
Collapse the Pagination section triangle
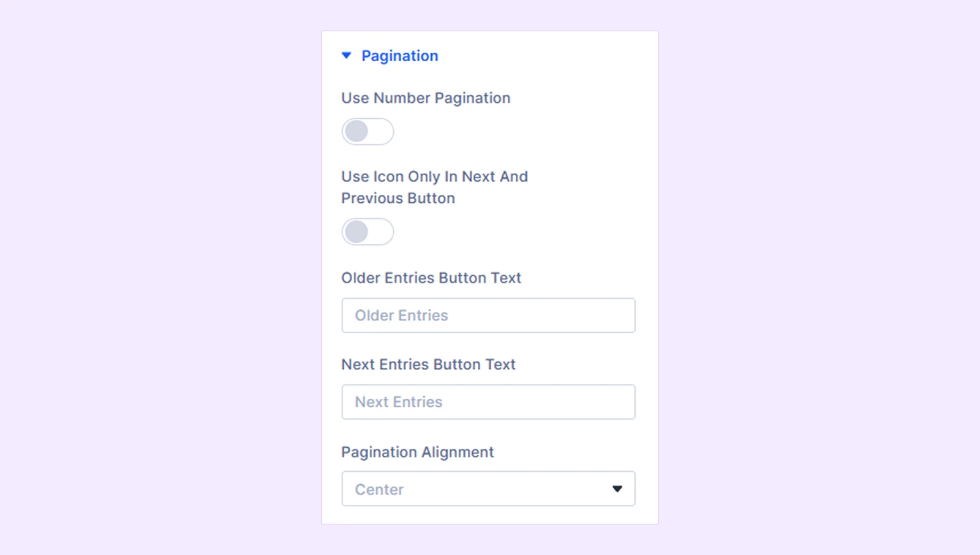click(x=346, y=56)
